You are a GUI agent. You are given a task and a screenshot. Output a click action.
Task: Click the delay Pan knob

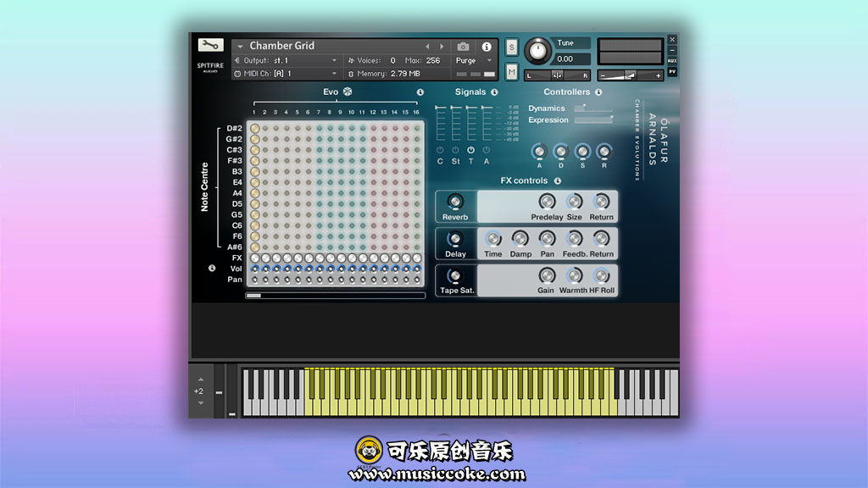click(547, 239)
